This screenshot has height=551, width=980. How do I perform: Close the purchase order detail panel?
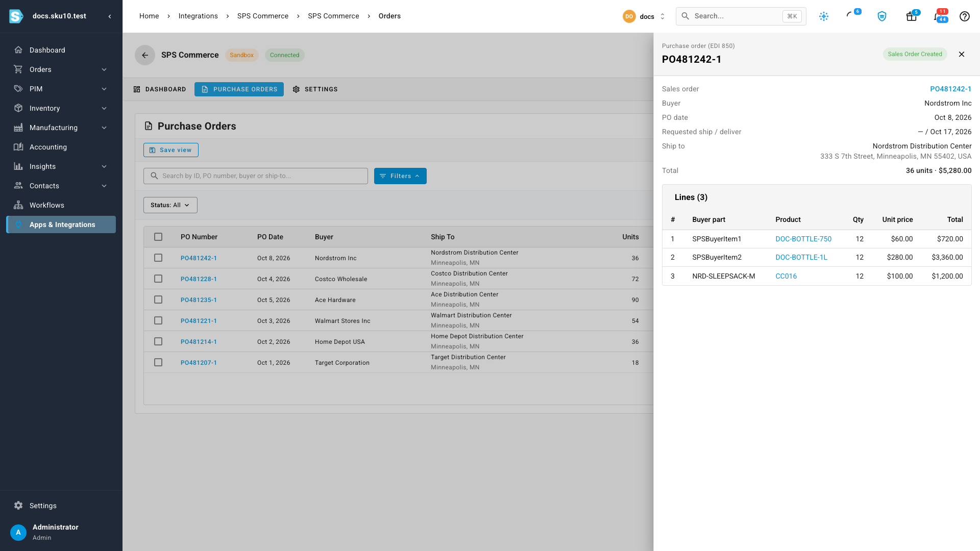(x=962, y=54)
